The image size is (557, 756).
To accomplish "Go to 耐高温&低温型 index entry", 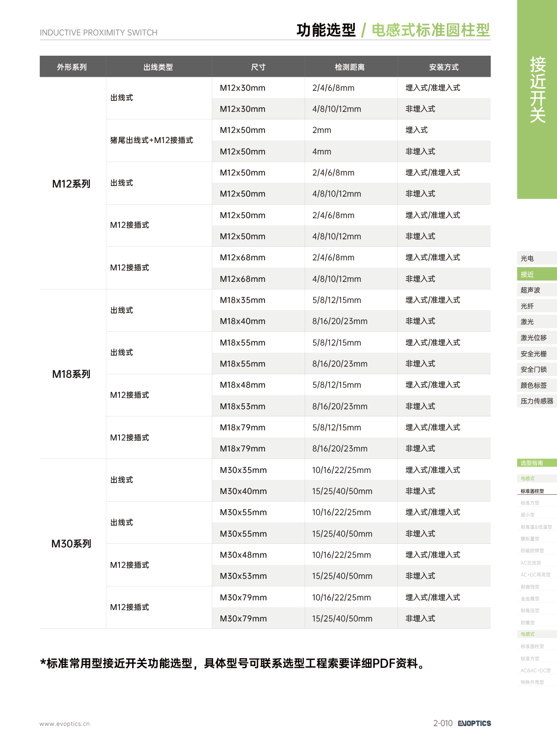I will point(536,527).
